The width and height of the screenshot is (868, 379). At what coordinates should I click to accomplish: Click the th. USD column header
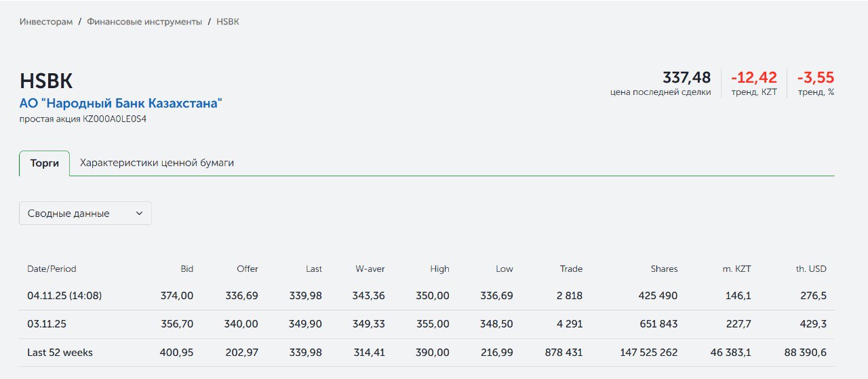click(811, 269)
